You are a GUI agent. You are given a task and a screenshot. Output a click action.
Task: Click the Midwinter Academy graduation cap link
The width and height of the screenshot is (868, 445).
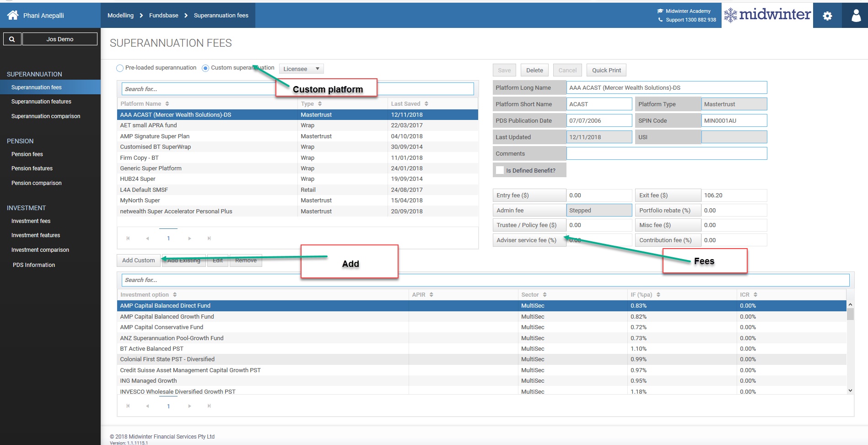(684, 11)
